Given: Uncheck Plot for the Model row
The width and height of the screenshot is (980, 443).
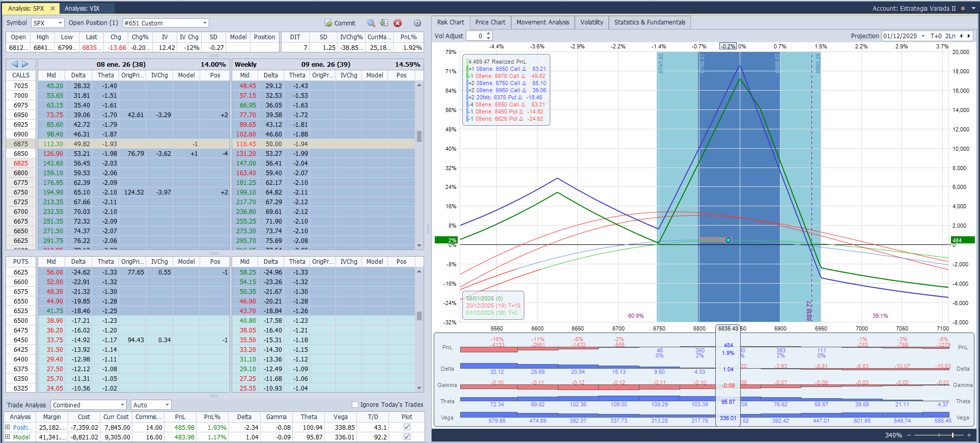Looking at the screenshot, I should [x=407, y=437].
